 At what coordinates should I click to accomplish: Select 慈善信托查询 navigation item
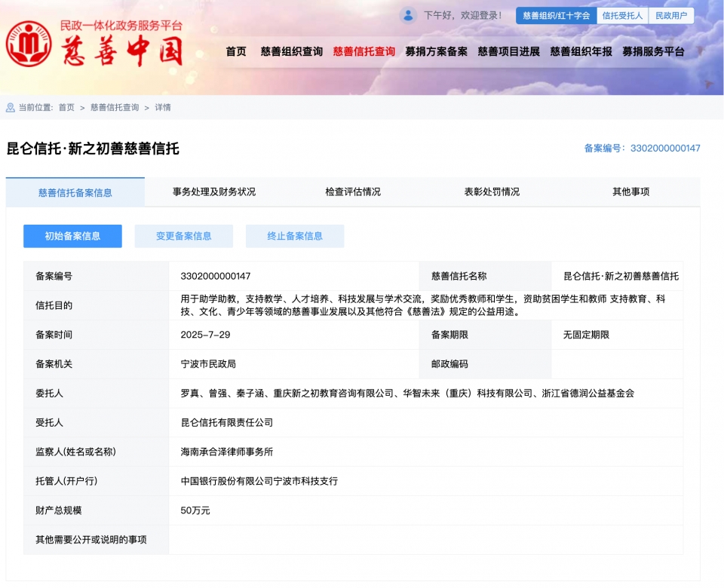[x=364, y=51]
